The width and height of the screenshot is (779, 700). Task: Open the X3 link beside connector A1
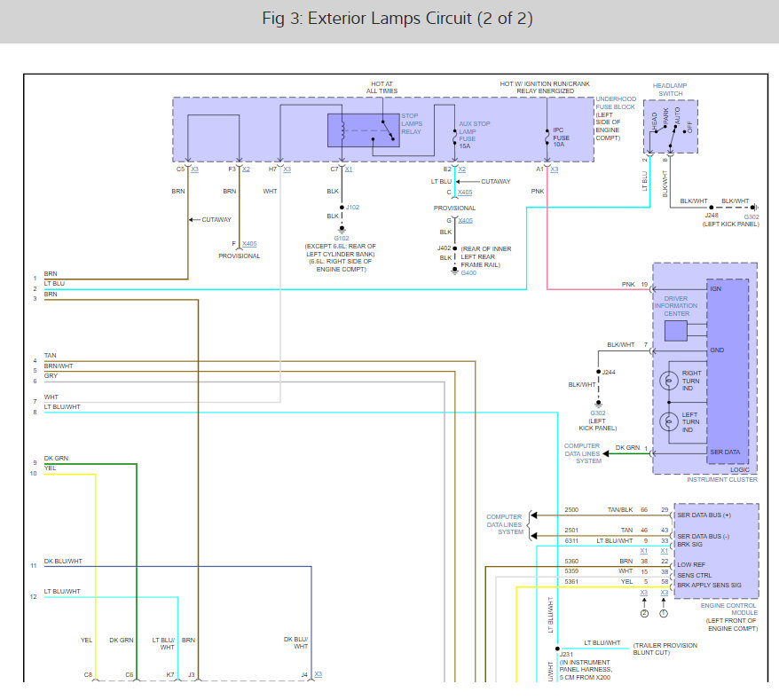pos(555,169)
